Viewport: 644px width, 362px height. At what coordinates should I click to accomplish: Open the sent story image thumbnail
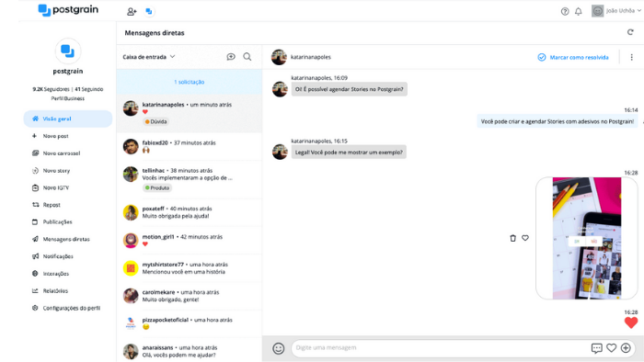[x=587, y=238]
